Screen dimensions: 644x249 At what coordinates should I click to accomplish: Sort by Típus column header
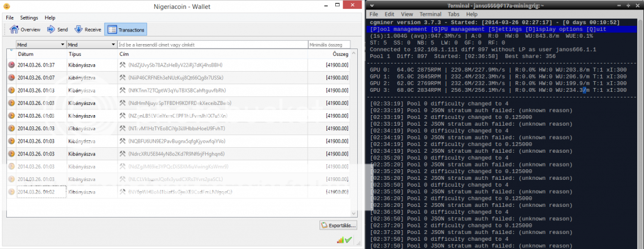92,54
